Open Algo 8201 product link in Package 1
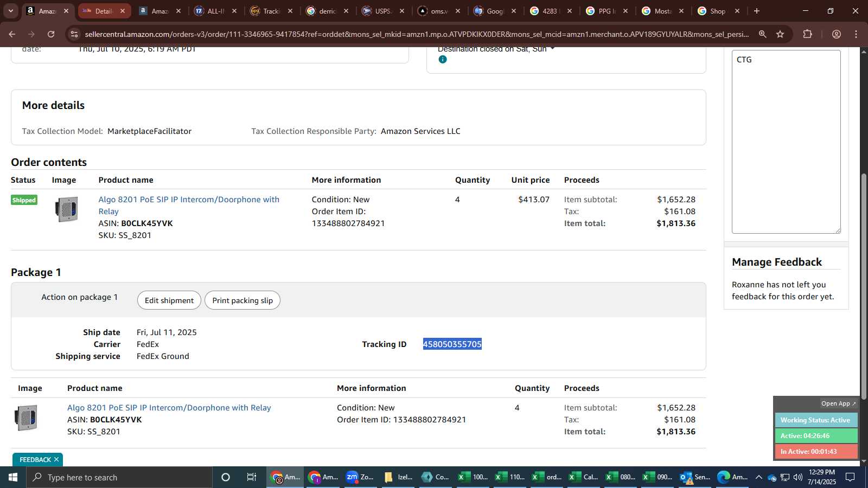This screenshot has width=868, height=488. [x=169, y=408]
